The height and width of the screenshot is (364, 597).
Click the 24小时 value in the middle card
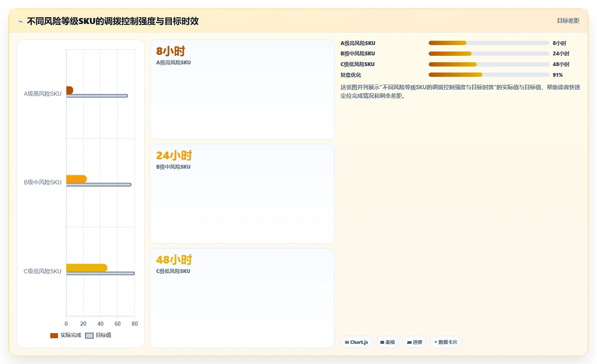[x=174, y=155]
